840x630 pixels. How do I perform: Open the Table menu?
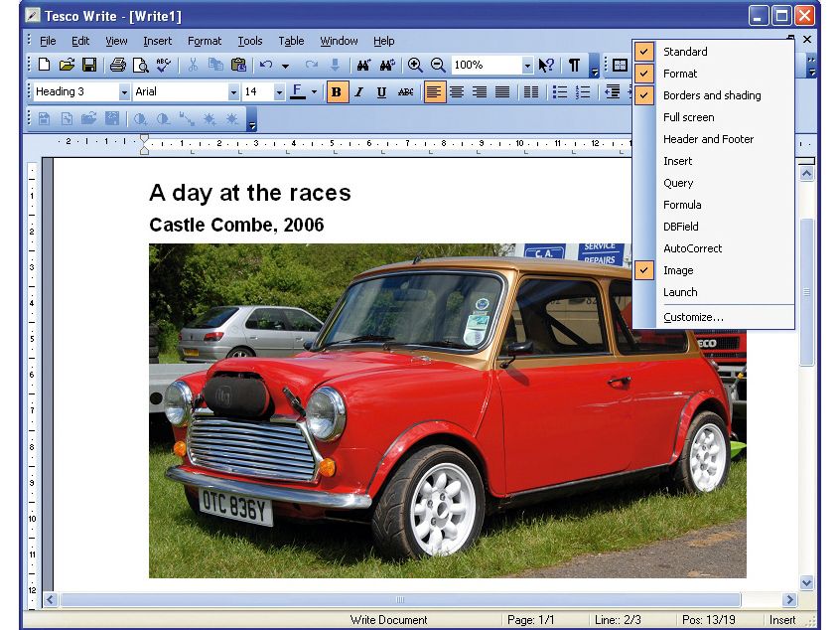coord(292,41)
